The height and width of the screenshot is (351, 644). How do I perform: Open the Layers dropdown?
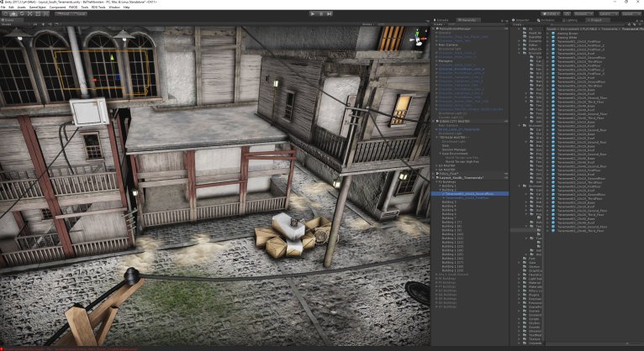tap(609, 13)
